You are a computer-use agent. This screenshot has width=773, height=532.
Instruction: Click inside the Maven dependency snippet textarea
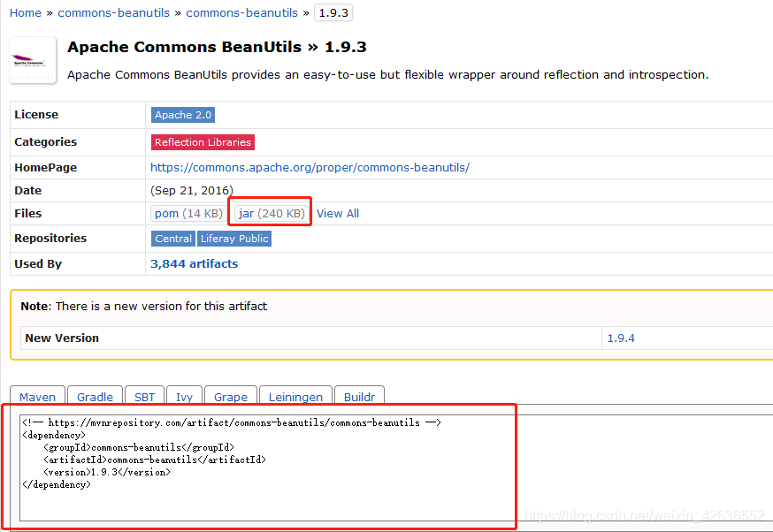[x=265, y=495]
